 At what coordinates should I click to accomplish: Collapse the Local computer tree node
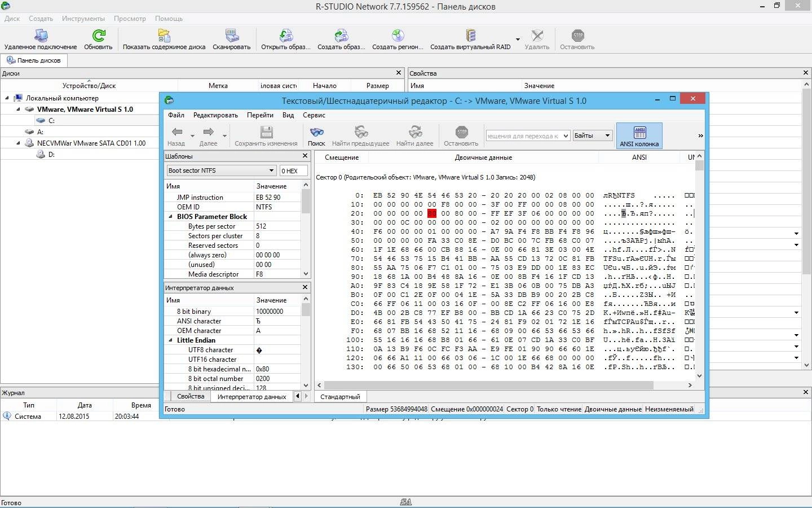click(x=7, y=98)
